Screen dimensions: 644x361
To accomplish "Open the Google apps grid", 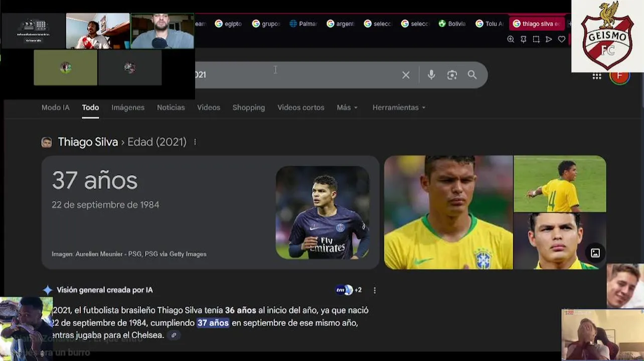I will 597,76.
